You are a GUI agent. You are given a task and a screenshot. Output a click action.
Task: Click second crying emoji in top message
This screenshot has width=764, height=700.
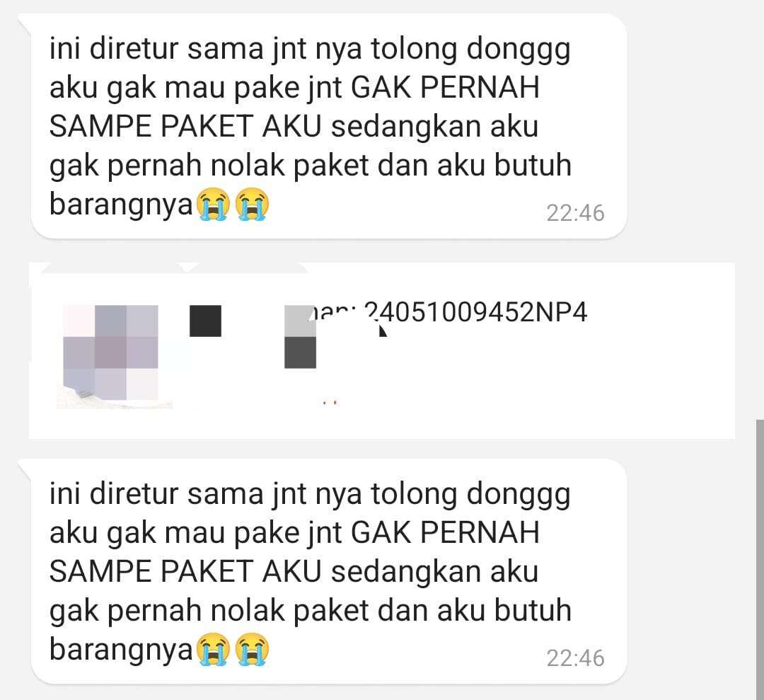tap(252, 205)
